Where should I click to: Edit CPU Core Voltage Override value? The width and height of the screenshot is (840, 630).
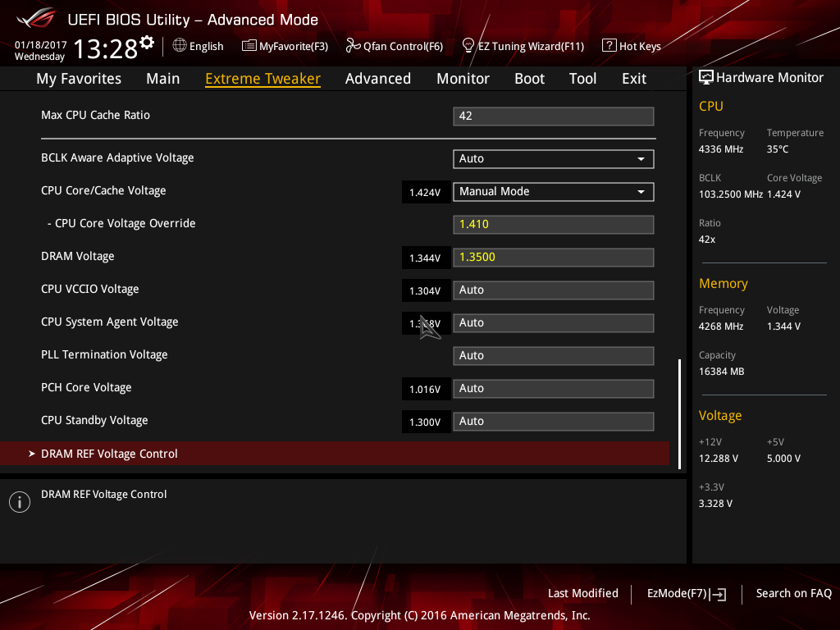(554, 225)
